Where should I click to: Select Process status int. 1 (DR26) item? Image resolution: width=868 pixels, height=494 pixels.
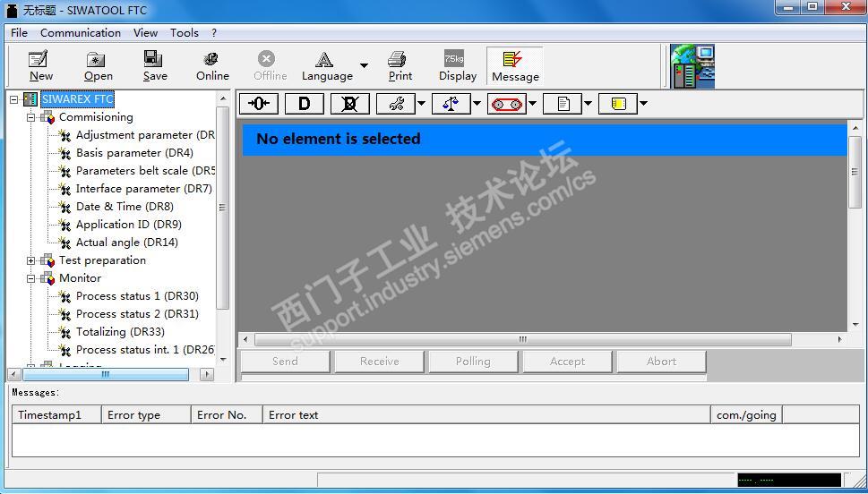(145, 350)
